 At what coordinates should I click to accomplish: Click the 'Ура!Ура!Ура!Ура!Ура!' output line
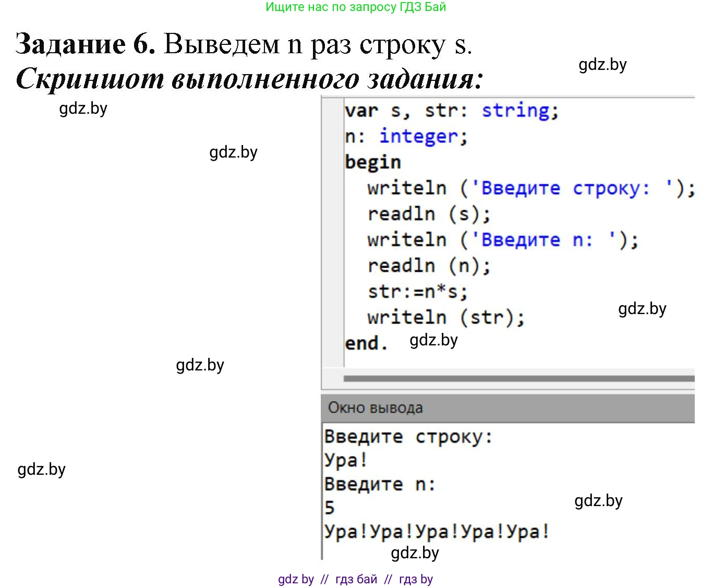437,530
